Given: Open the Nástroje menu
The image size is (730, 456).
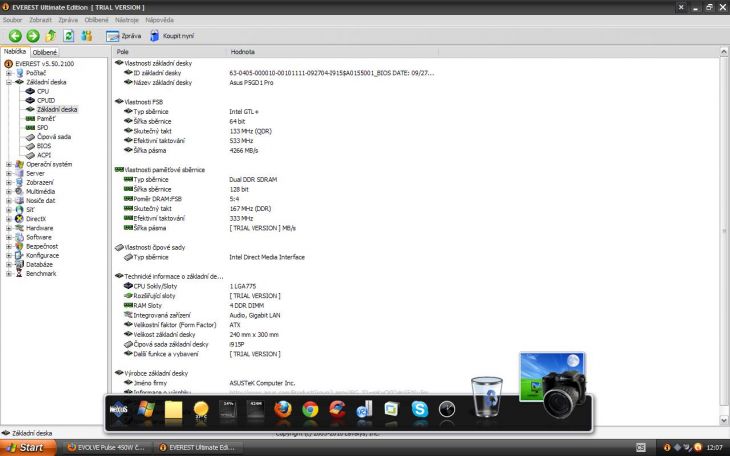Looking at the screenshot, I should [x=127, y=20].
